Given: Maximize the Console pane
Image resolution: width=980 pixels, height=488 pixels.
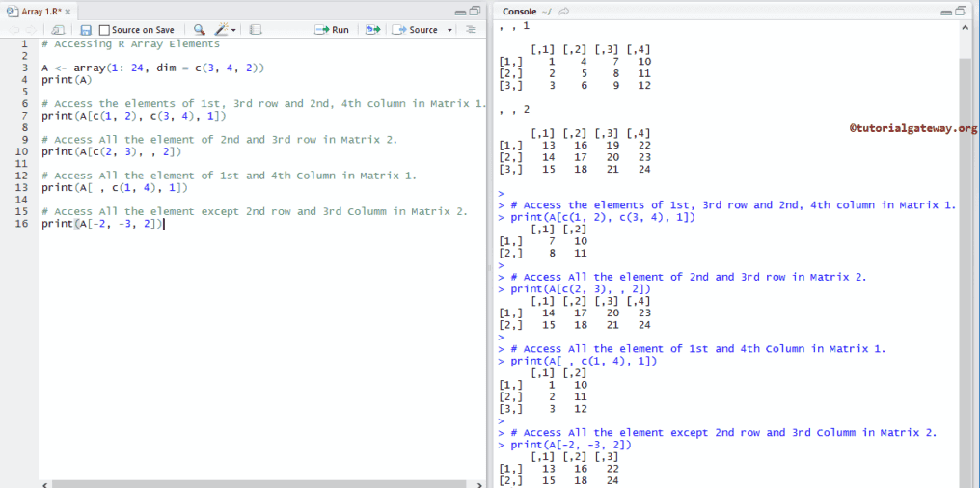Looking at the screenshot, I should pyautogui.click(x=962, y=11).
